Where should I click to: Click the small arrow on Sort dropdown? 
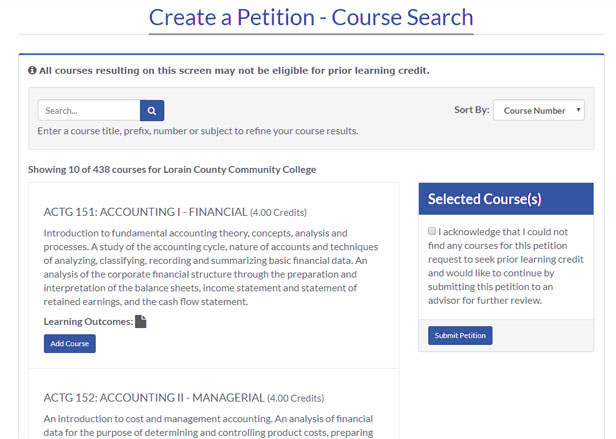coord(578,110)
